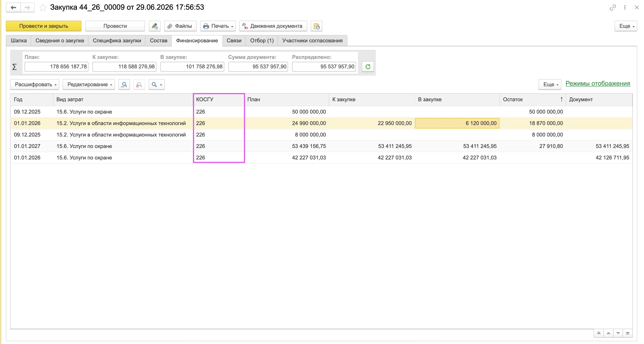Image resolution: width=644 pixels, height=344 pixels.
Task: Click the КОСГУ column header
Action: [x=219, y=99]
